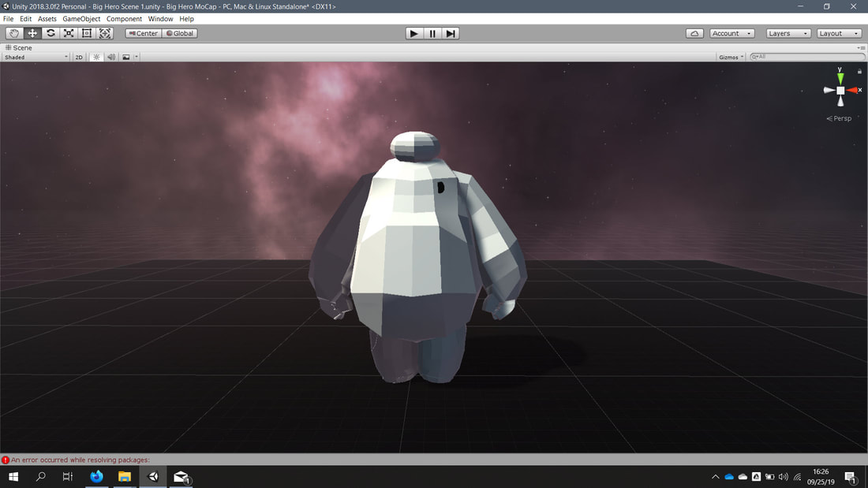This screenshot has height=488, width=868.
Task: Open the GameObject menu
Action: click(x=81, y=18)
